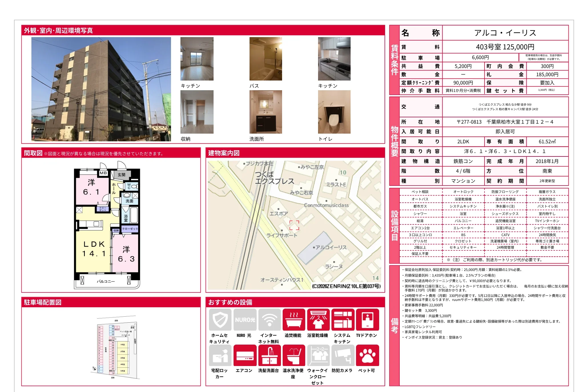Open the バス bathroom photo
Image resolution: width=587 pixels, height=392 pixels.
coord(266,59)
